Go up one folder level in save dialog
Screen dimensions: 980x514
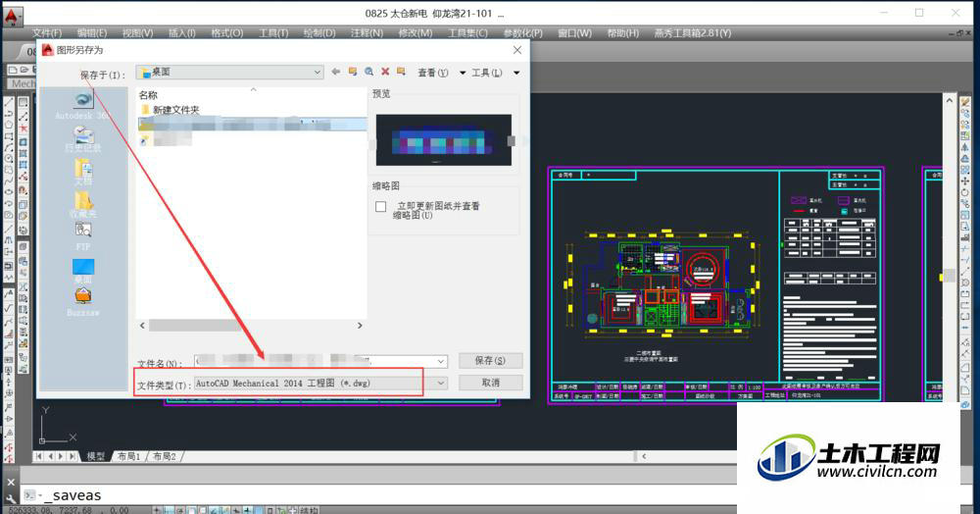click(x=353, y=72)
